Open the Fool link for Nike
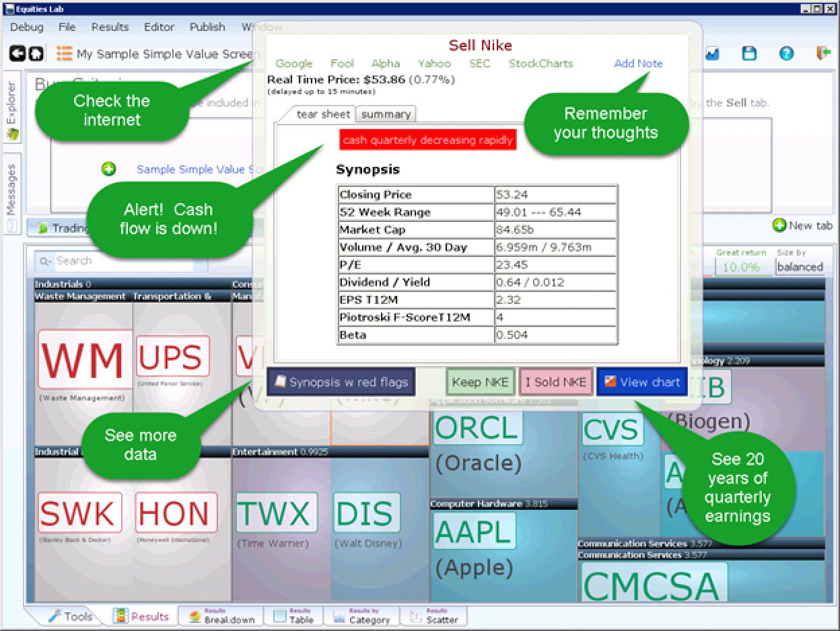 coord(342,63)
